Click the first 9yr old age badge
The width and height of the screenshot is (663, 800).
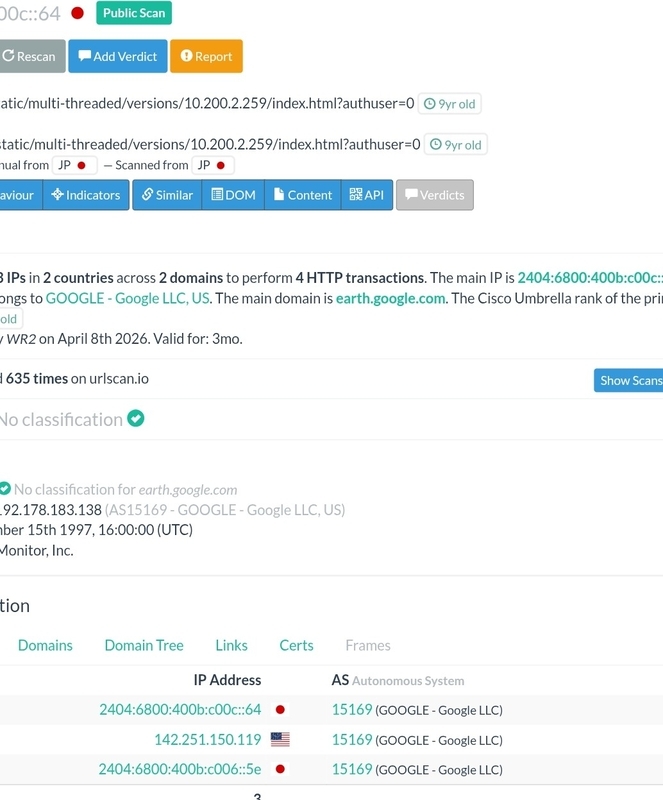tap(450, 104)
